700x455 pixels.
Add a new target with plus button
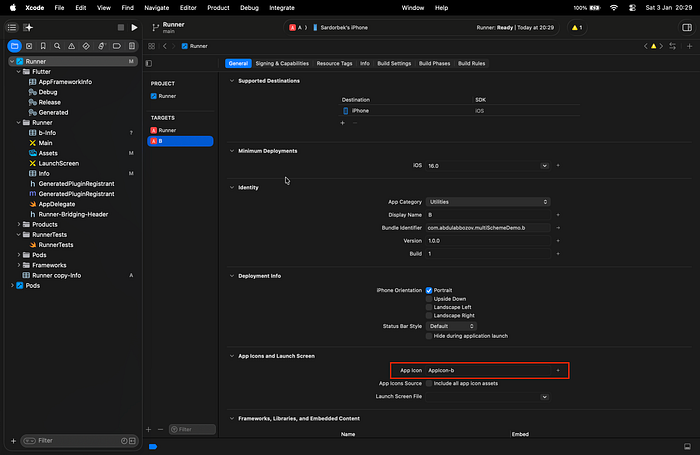[x=148, y=430]
